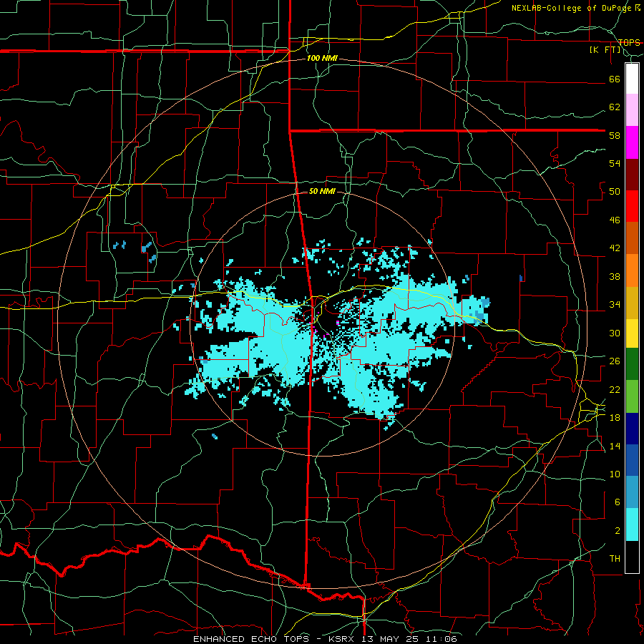Select the 18 scale label
The height and width of the screenshot is (644, 644).
[615, 418]
